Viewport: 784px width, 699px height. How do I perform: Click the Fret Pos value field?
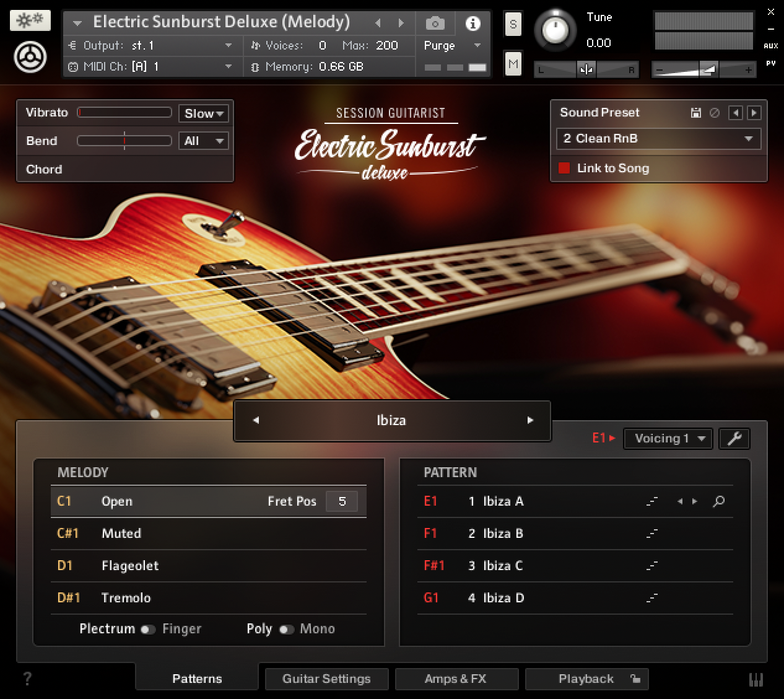click(x=342, y=501)
